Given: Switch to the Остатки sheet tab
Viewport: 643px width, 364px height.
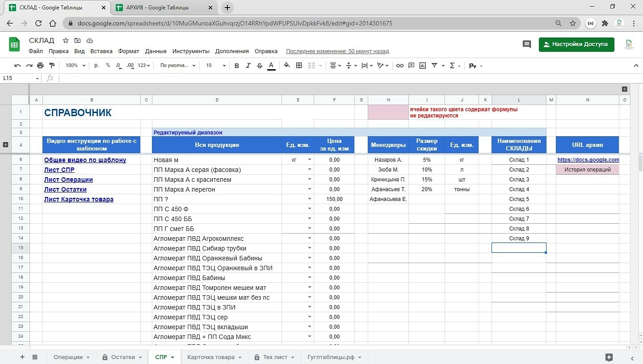Looking at the screenshot, I should pos(122,357).
